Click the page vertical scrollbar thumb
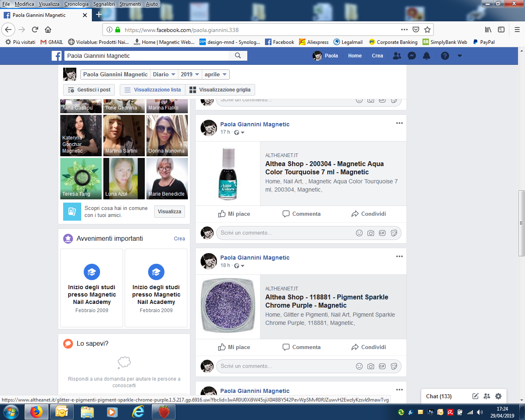This screenshot has height=420, width=525. point(521,223)
